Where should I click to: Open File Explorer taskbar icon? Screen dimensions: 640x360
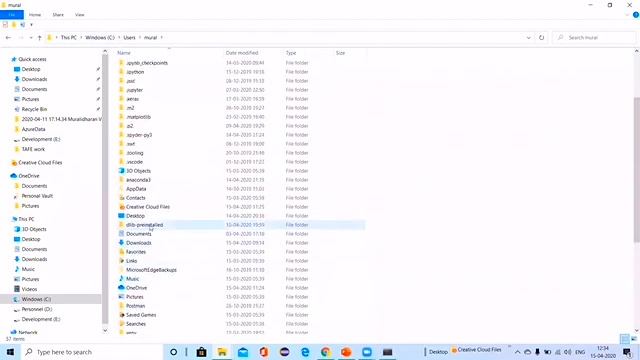[222, 352]
